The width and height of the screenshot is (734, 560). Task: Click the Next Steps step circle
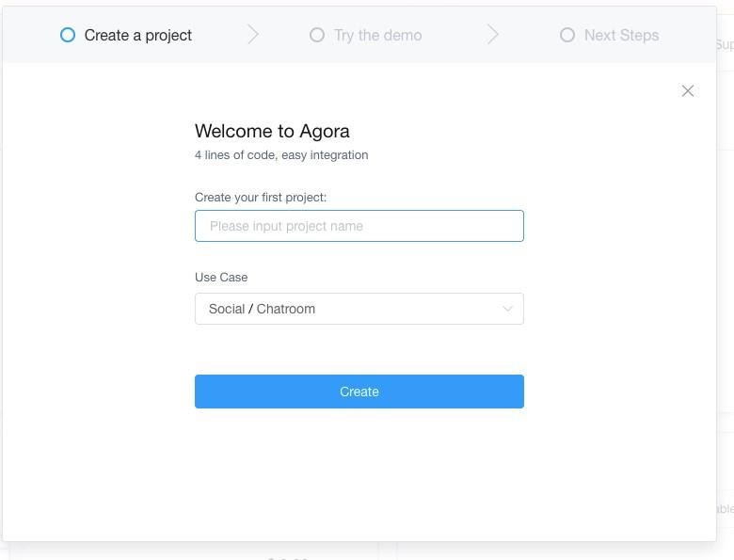(567, 35)
